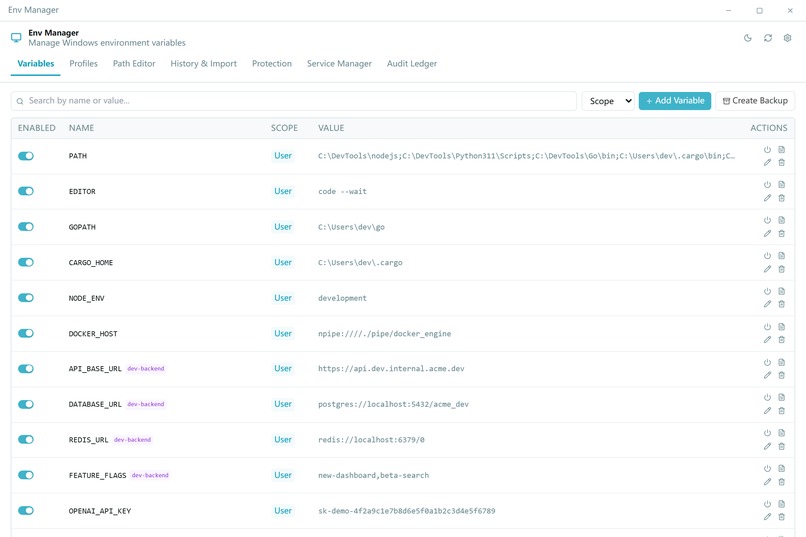Delete OPENAI_API_KEY variable with trash icon

pos(781,517)
